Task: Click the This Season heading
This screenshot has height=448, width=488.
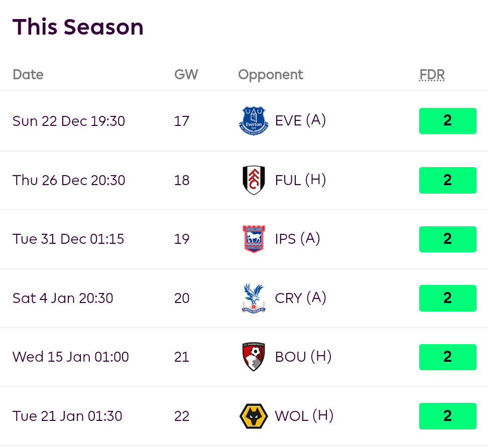Action: click(x=78, y=27)
